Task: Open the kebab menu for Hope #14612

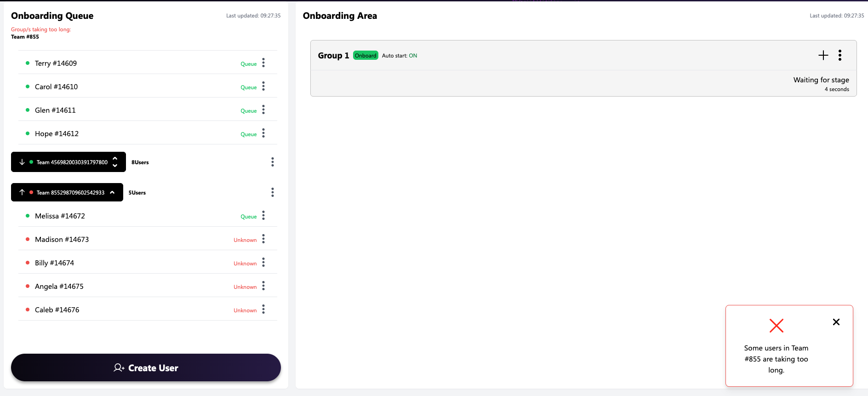Action: tap(263, 133)
